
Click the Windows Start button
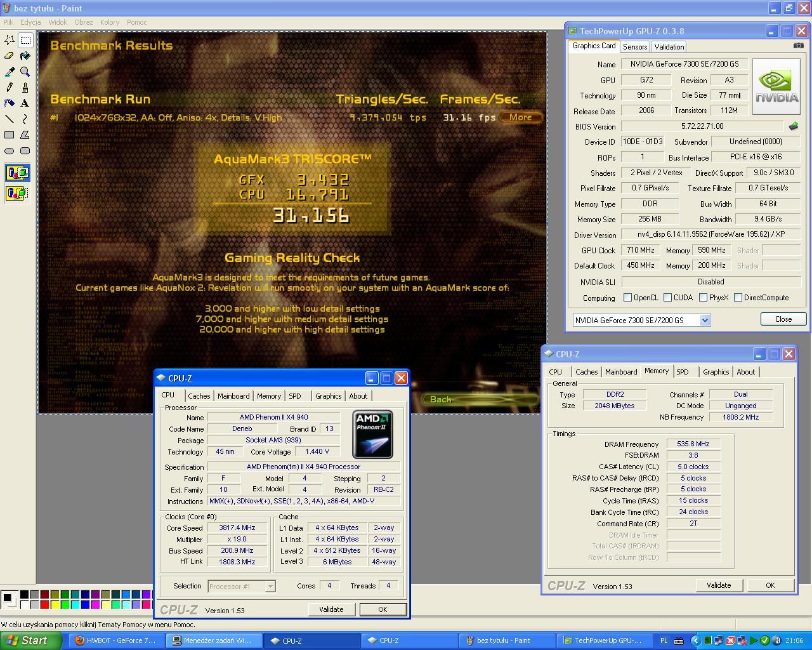(30, 640)
